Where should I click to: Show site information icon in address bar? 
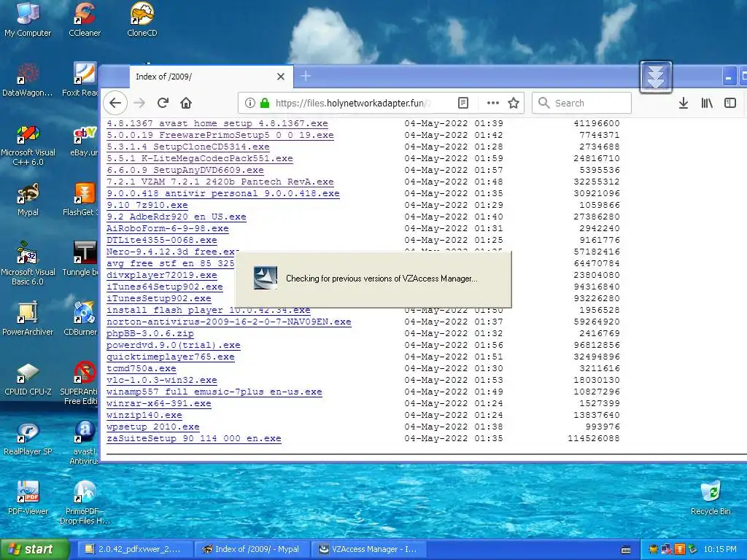pos(249,103)
